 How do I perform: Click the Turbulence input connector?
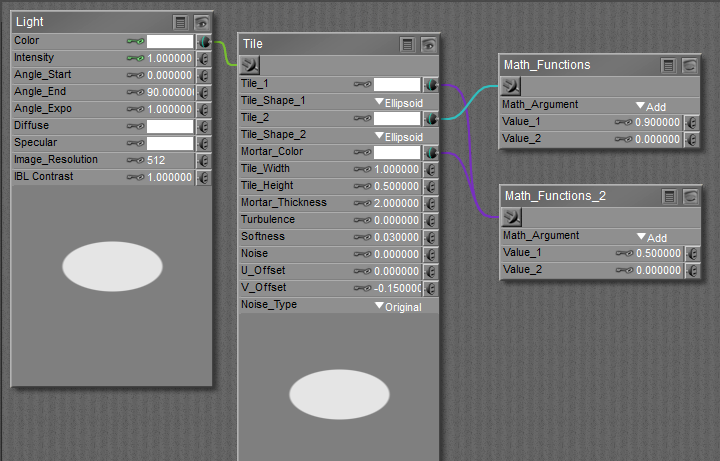click(431, 221)
